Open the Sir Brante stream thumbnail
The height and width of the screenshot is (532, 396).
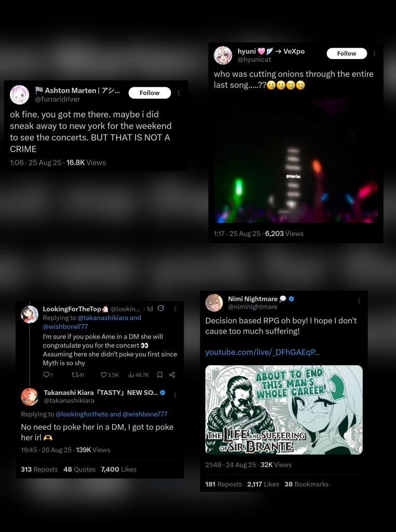tap(284, 409)
